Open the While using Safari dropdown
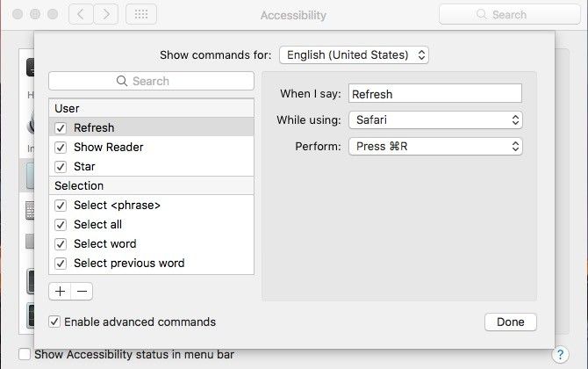 [x=435, y=119]
